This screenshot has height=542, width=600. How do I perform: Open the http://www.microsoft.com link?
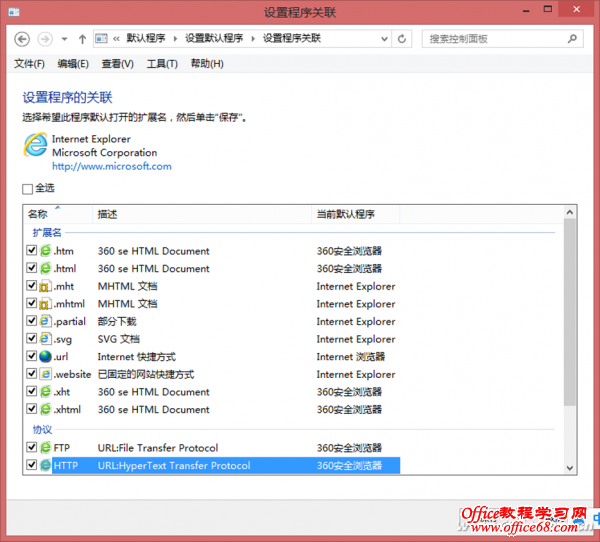click(112, 166)
